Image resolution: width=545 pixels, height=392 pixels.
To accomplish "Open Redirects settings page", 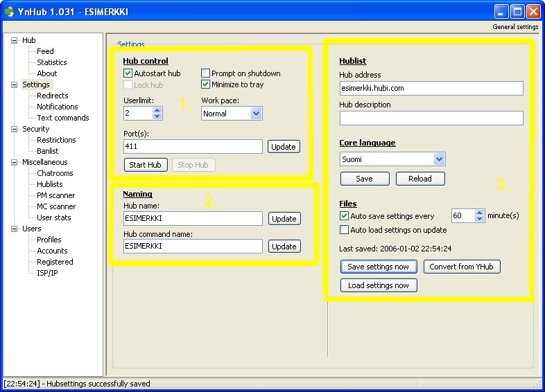I will [x=53, y=96].
